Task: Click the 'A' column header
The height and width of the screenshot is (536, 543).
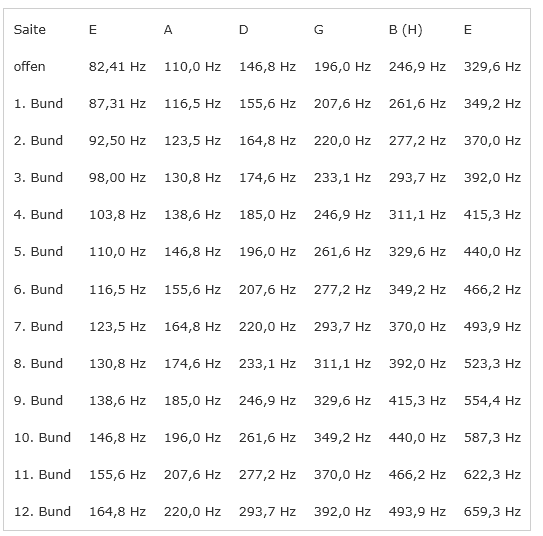Action: coord(168,30)
